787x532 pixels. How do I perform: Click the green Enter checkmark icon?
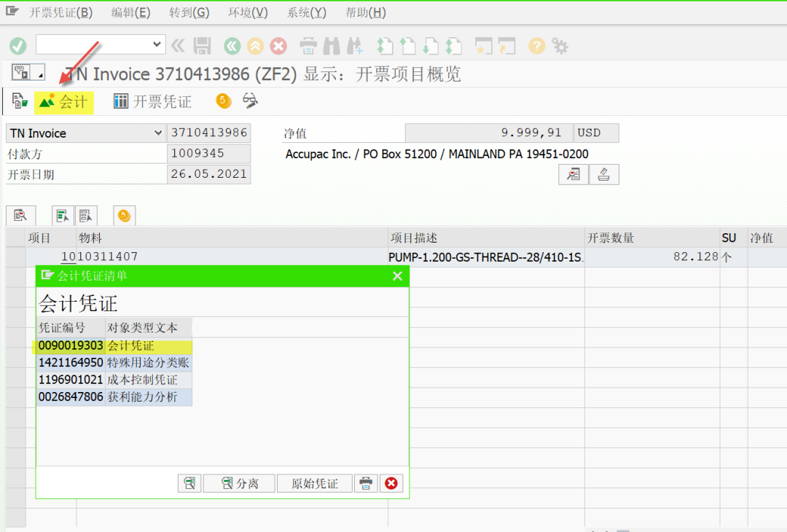click(18, 46)
